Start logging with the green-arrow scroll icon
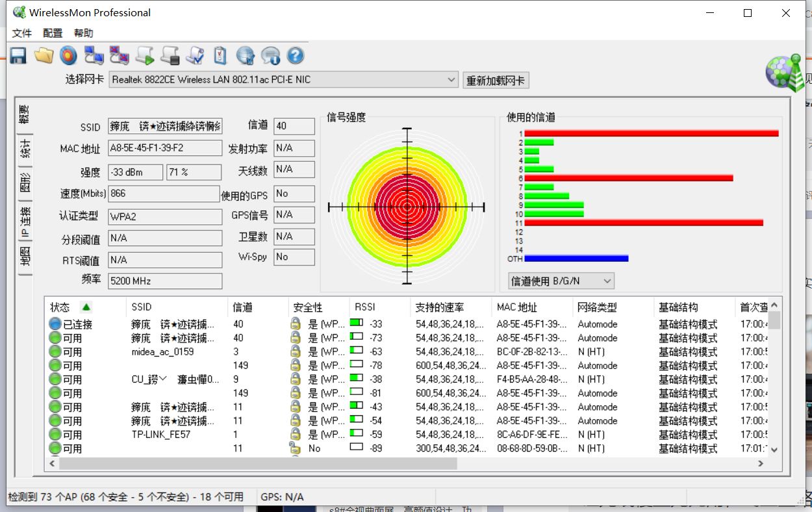 (145, 56)
